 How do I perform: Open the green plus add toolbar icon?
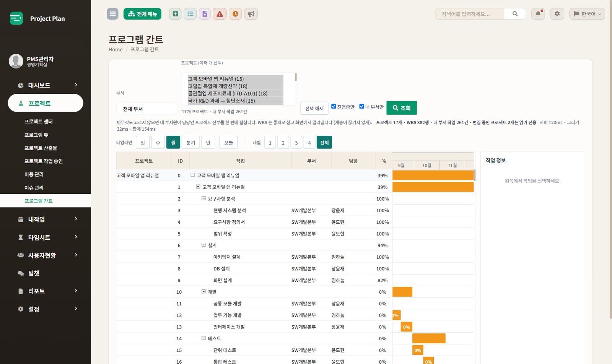[175, 14]
